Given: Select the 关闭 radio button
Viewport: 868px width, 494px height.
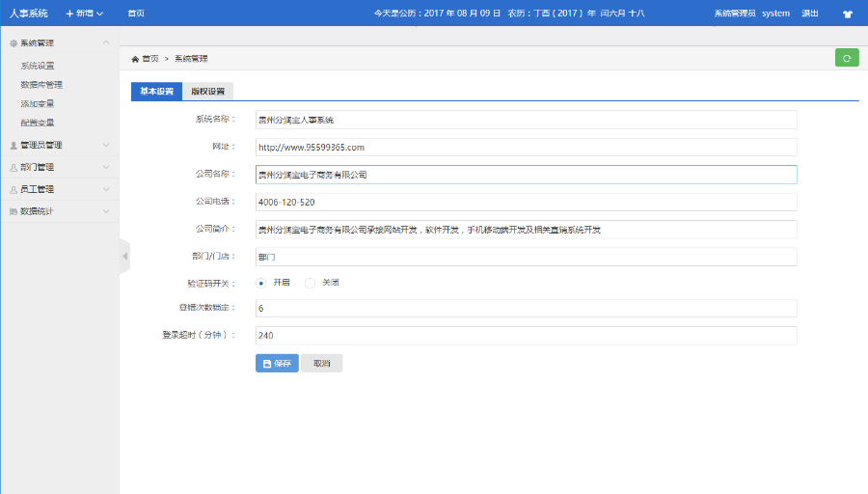Looking at the screenshot, I should (310, 283).
